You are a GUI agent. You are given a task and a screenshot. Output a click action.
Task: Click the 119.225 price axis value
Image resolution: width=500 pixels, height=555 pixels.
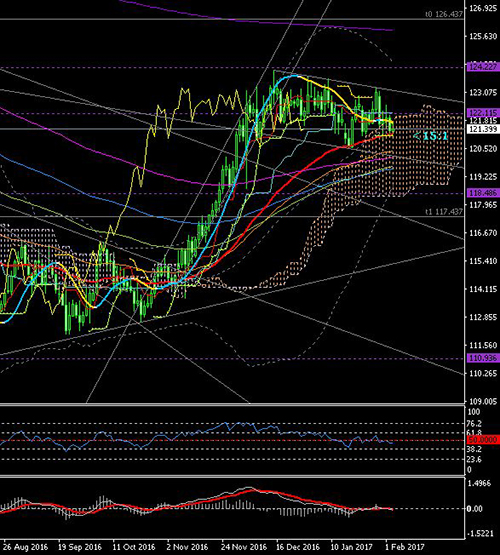(483, 177)
